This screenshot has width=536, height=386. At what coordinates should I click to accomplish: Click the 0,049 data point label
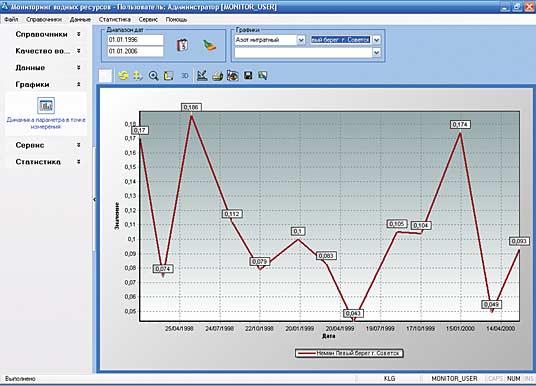(492, 304)
